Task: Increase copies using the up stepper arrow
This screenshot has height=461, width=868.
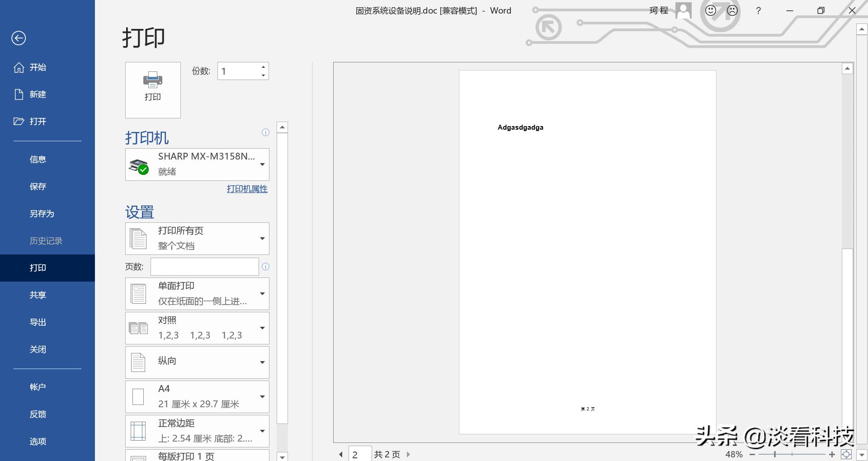Action: (x=264, y=67)
